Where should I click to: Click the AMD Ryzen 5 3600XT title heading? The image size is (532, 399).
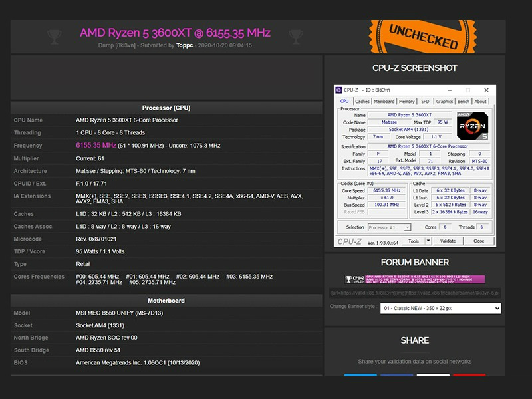click(x=175, y=33)
